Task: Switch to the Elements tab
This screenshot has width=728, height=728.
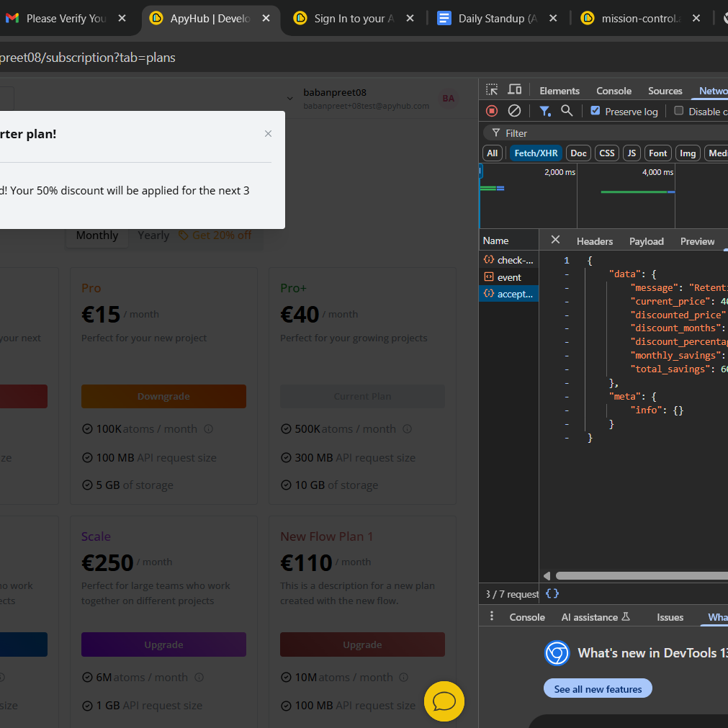Action: click(x=559, y=91)
